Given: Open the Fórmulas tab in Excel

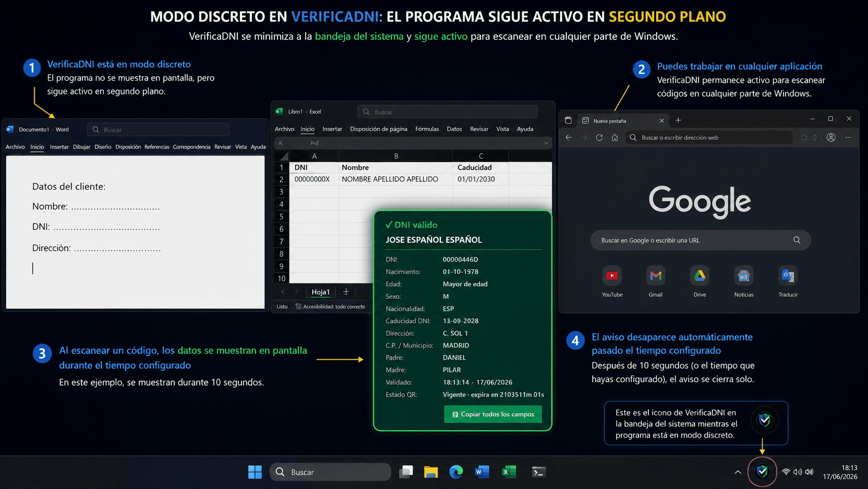Looking at the screenshot, I should (427, 129).
